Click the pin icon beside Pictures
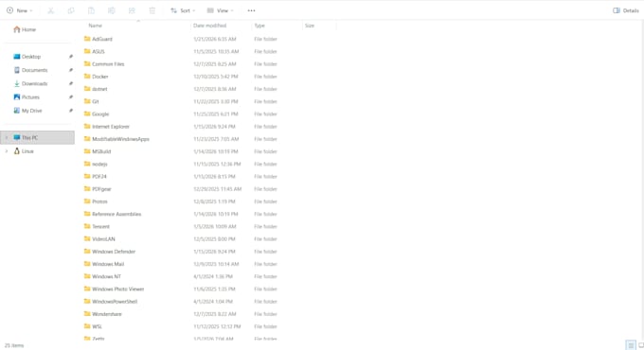The height and width of the screenshot is (350, 644). coord(71,97)
